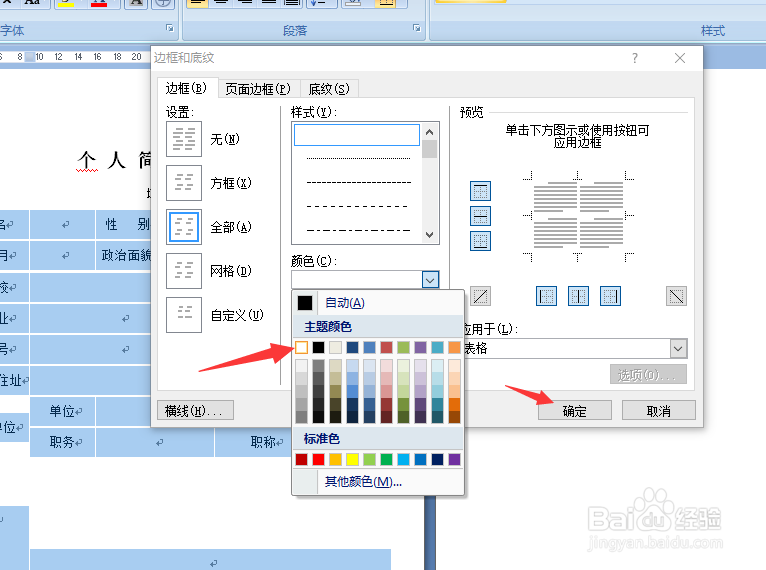Click the OK (确定) button
This screenshot has height=570, width=766.
pyautogui.click(x=574, y=411)
